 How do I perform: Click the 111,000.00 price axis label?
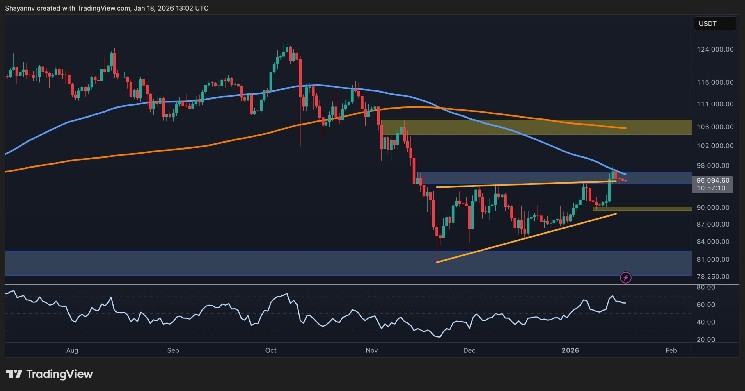pos(715,104)
